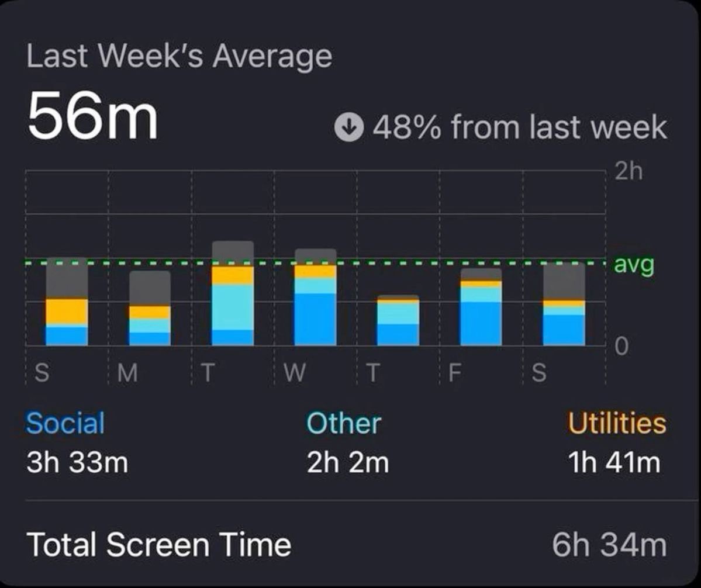Image resolution: width=701 pixels, height=588 pixels.
Task: Tap the Last Week's Average heading
Action: point(179,56)
